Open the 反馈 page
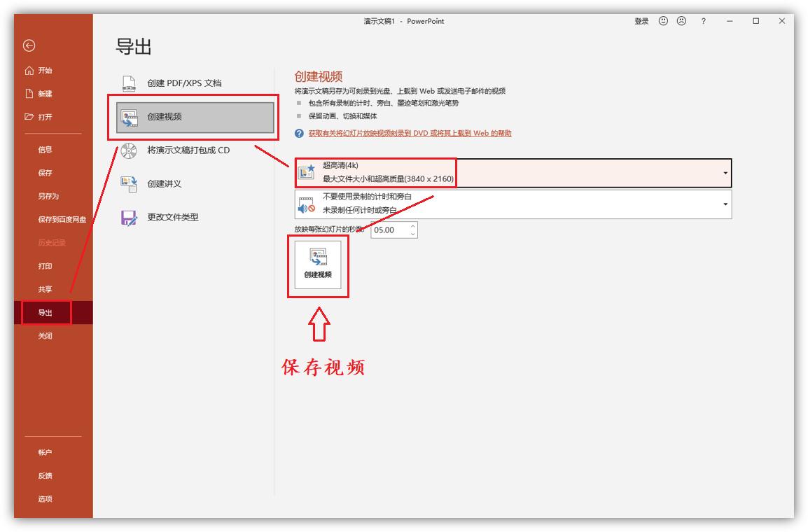The height and width of the screenshot is (532, 808). point(45,476)
